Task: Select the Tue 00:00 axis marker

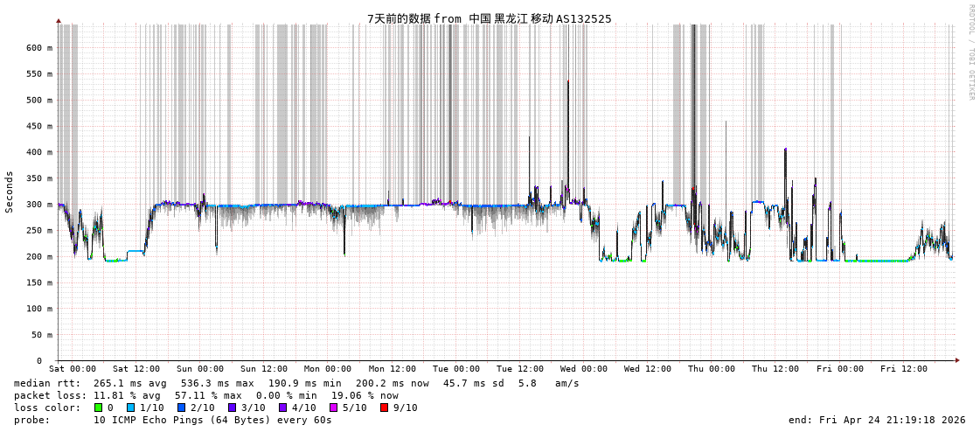Action: (455, 369)
